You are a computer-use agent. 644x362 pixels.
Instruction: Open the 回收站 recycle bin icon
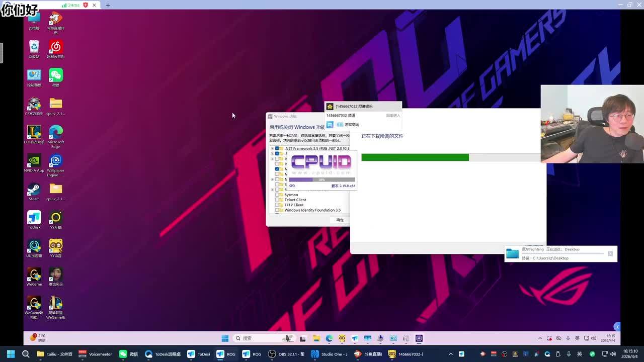pos(34,49)
